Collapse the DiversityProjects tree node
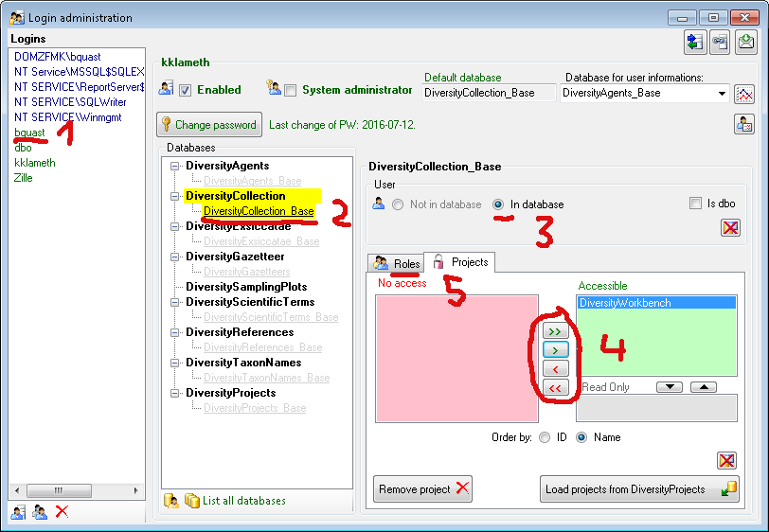This screenshot has width=769, height=532. tap(174, 393)
